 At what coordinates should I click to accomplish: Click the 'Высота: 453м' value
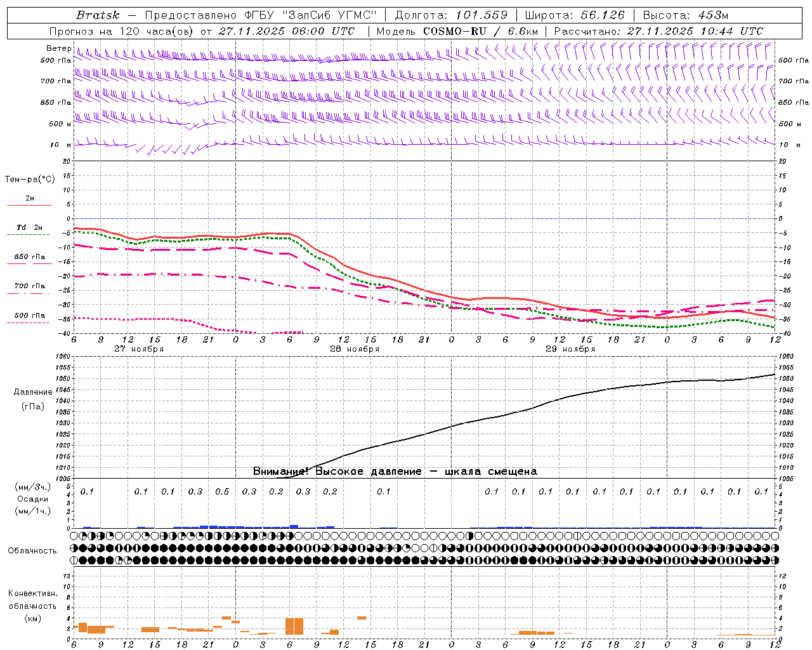click(686, 15)
